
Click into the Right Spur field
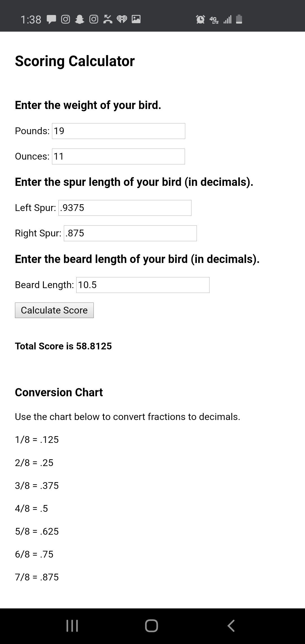tap(130, 233)
